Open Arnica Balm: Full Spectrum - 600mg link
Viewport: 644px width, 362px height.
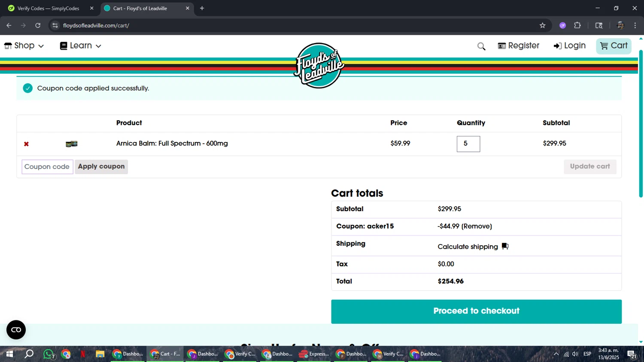(x=172, y=143)
